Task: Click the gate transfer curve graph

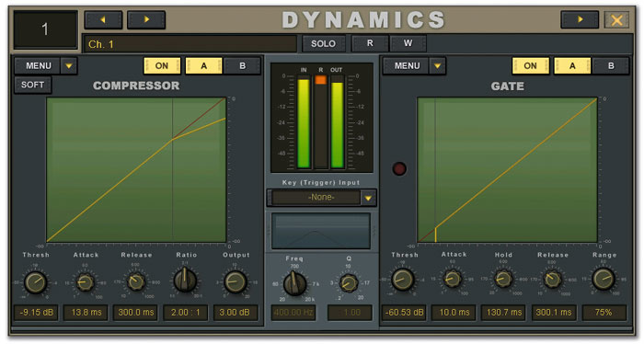Action: [507, 169]
